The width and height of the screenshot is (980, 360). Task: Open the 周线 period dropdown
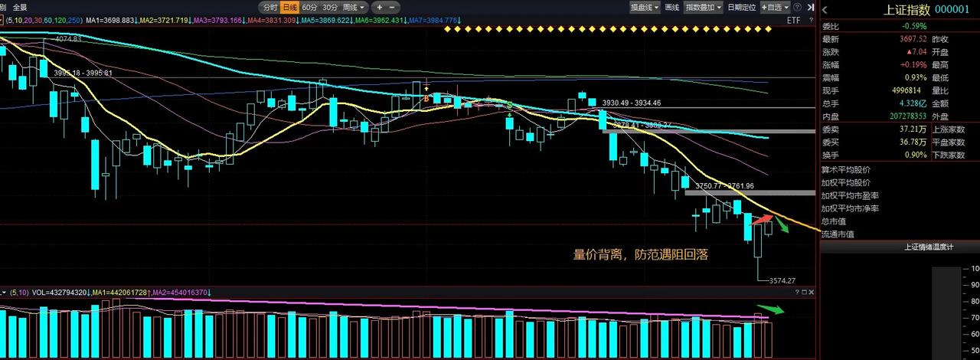[352, 7]
